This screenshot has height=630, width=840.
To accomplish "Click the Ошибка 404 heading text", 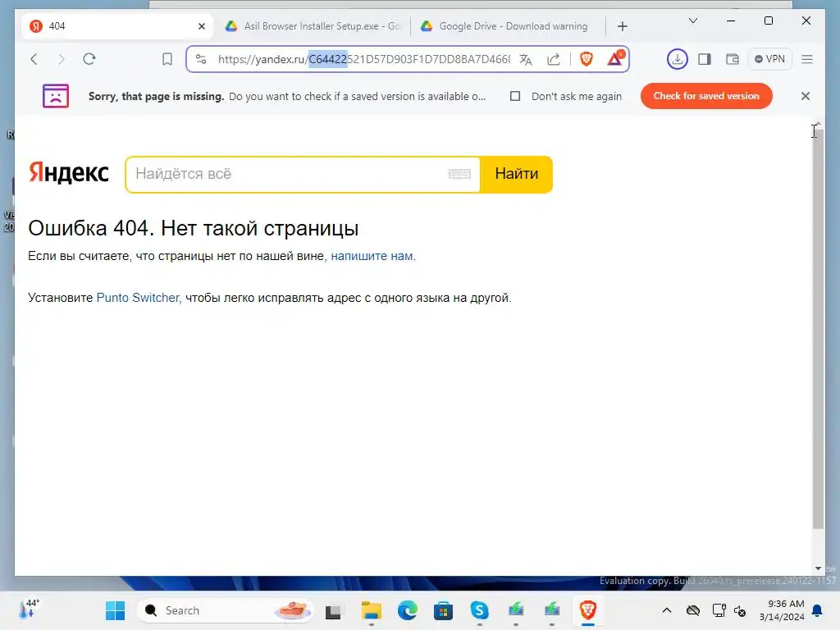I will 194,228.
